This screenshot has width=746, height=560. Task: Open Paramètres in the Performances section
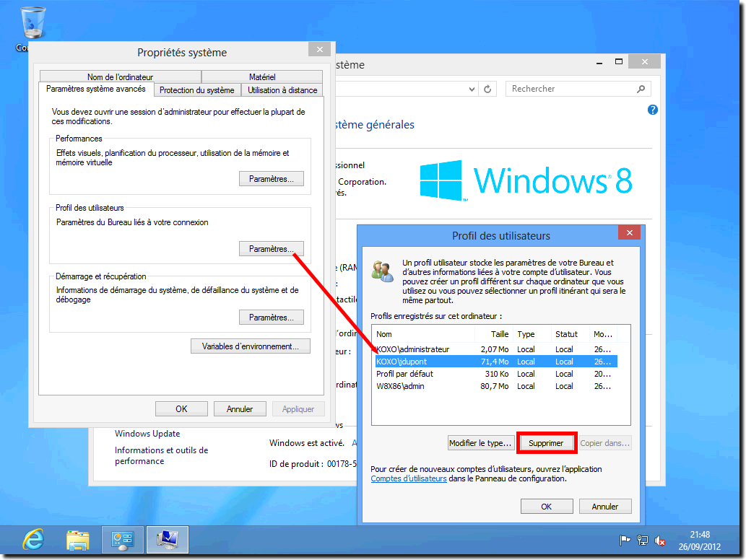pyautogui.click(x=272, y=179)
